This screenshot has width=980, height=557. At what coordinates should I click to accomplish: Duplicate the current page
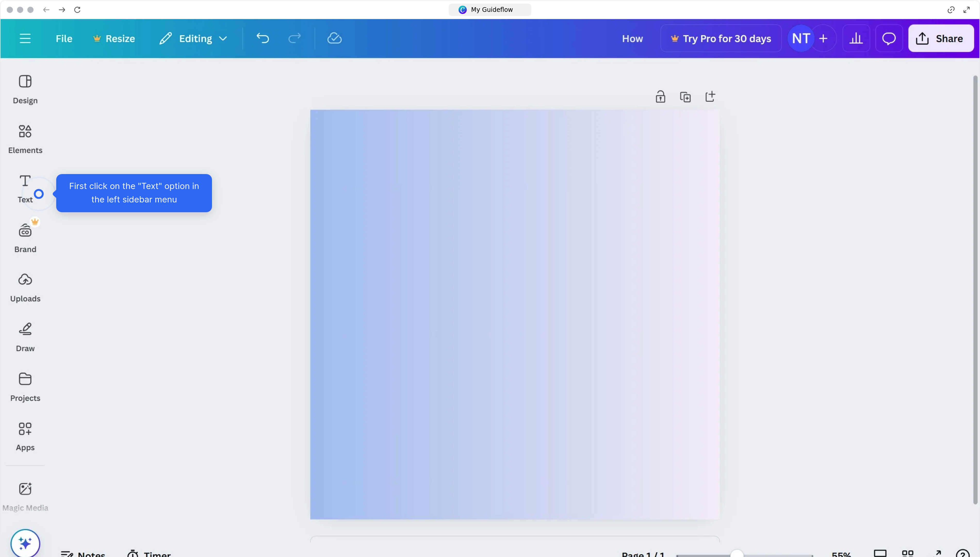[685, 96]
